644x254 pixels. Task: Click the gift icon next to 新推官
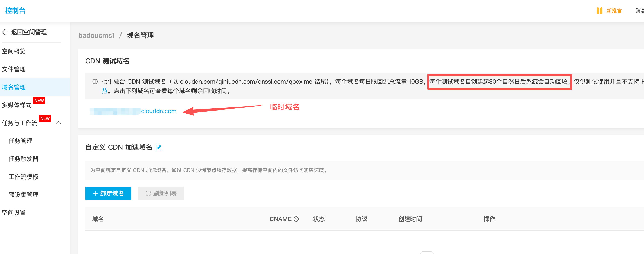pyautogui.click(x=599, y=10)
